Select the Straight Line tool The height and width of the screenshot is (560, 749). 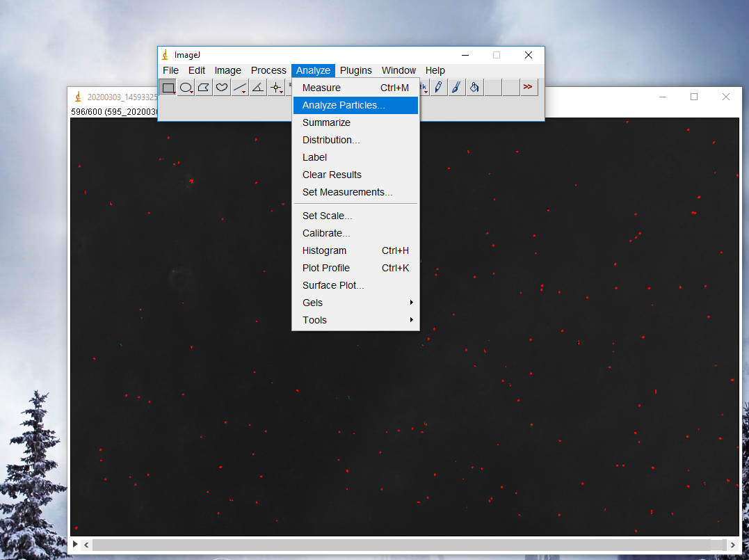tap(240, 88)
